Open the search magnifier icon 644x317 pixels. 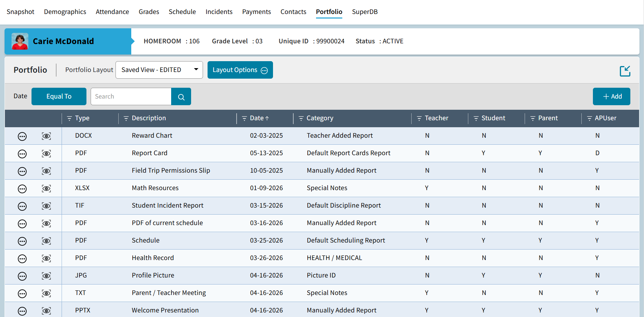pos(181,96)
